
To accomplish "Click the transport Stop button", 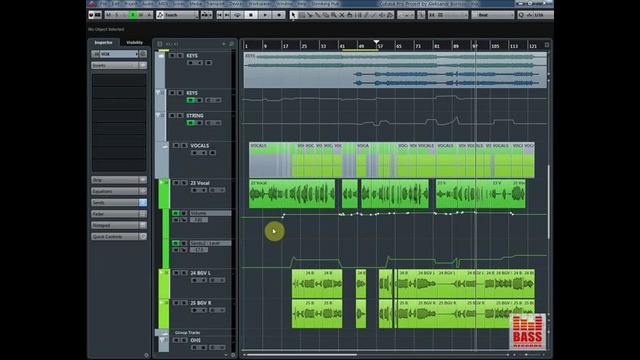I will (251, 15).
